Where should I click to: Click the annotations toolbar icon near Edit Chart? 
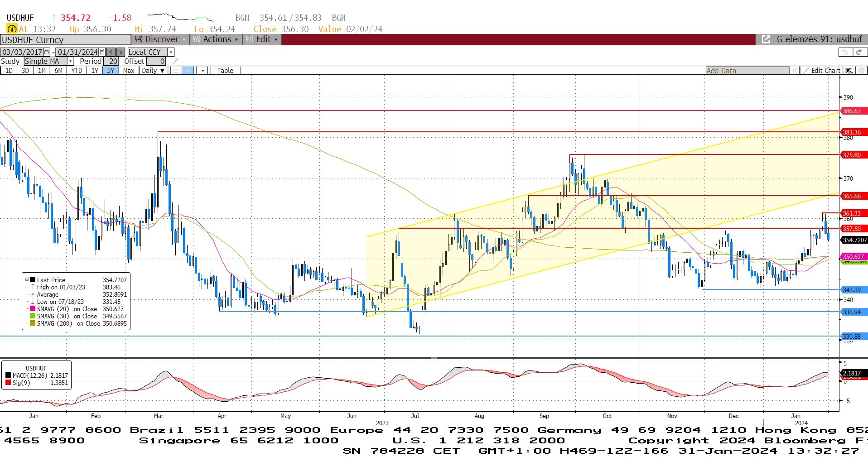pos(849,71)
